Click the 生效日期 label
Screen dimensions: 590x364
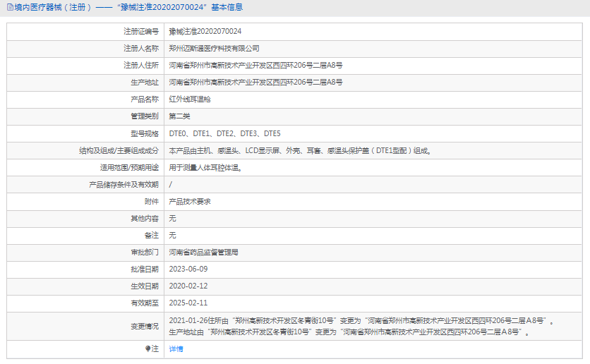tap(145, 286)
